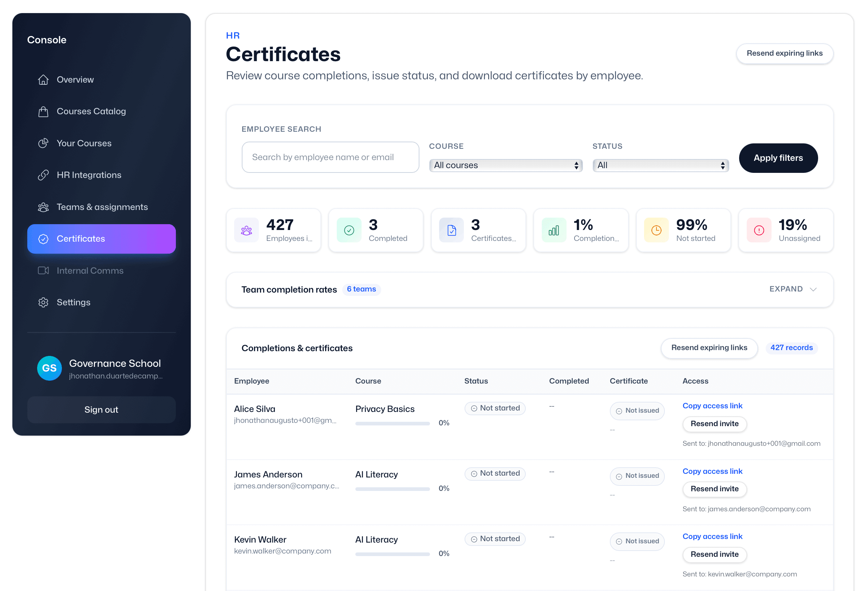Click the employees icon on the 427 card
The image size is (868, 591).
click(246, 230)
